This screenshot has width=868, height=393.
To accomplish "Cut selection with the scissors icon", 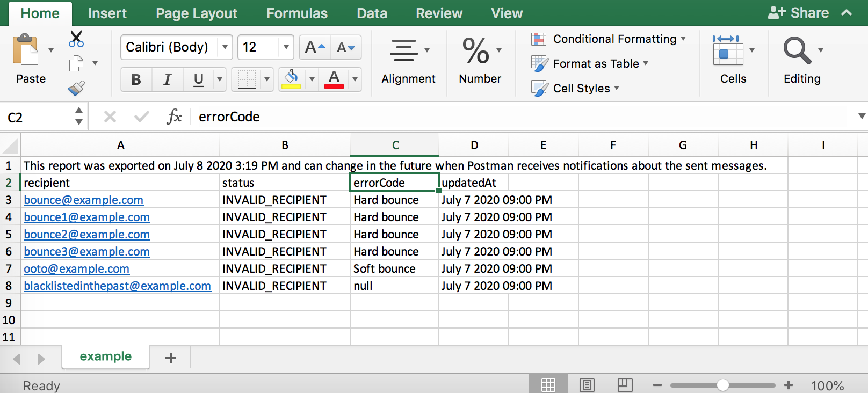I will [76, 39].
